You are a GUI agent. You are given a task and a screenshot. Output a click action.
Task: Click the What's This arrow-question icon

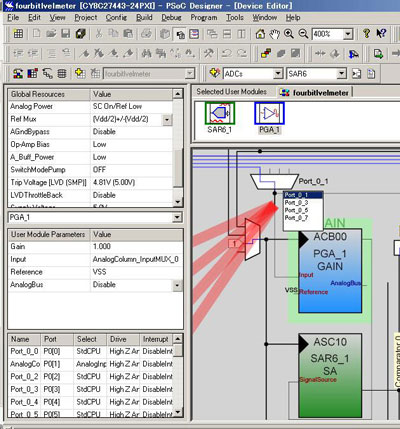click(381, 34)
